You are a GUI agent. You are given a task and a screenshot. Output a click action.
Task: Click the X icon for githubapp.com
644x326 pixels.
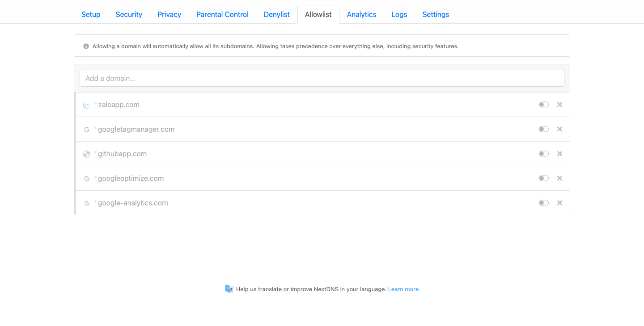[559, 154]
